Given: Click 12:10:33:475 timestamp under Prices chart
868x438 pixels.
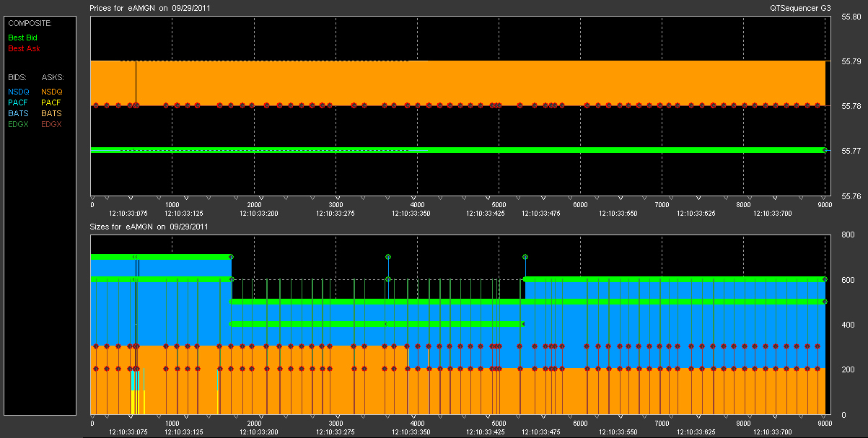Looking at the screenshot, I should 540,213.
